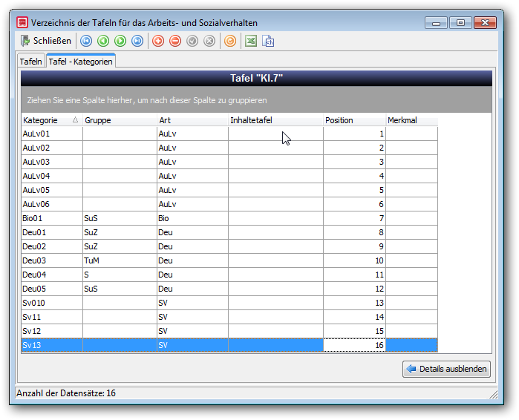Select the Sv010 category cell
Screen dimensions: 519x420
pyautogui.click(x=52, y=303)
